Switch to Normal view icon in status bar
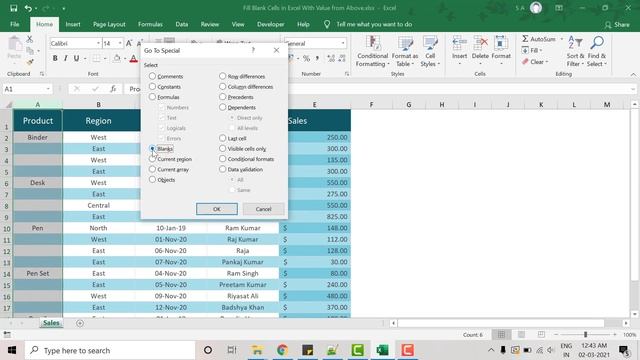This screenshot has width=640, height=360. tap(501, 334)
